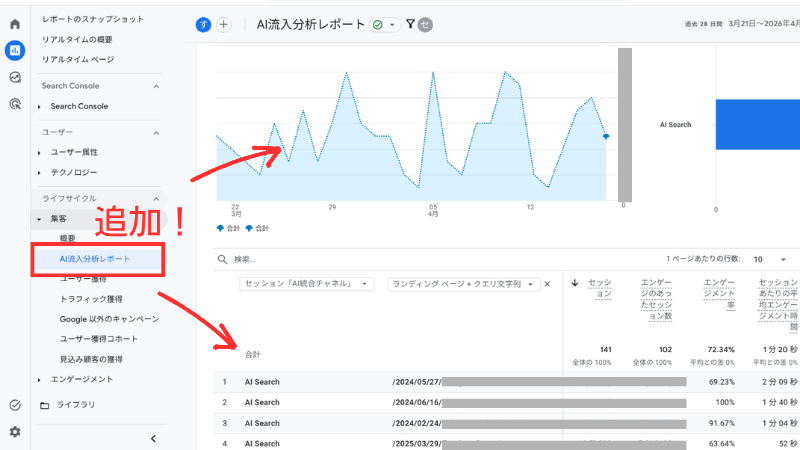
Task: Collapse the sidebar with the left chevron
Action: (x=153, y=438)
